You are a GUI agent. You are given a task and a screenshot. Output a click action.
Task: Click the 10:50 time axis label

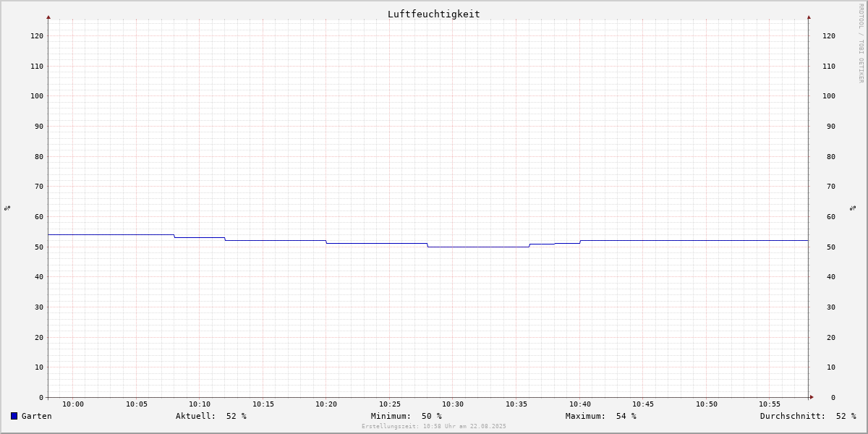click(707, 404)
